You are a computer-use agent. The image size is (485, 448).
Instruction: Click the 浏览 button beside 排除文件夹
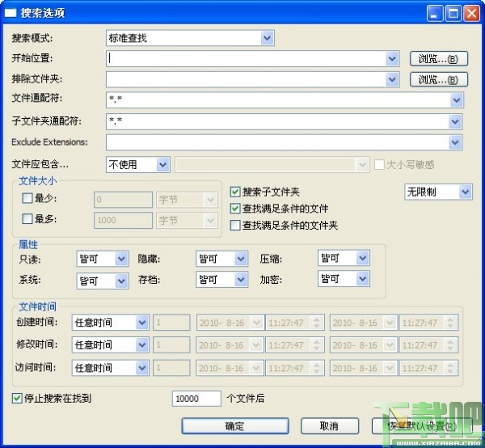click(439, 79)
